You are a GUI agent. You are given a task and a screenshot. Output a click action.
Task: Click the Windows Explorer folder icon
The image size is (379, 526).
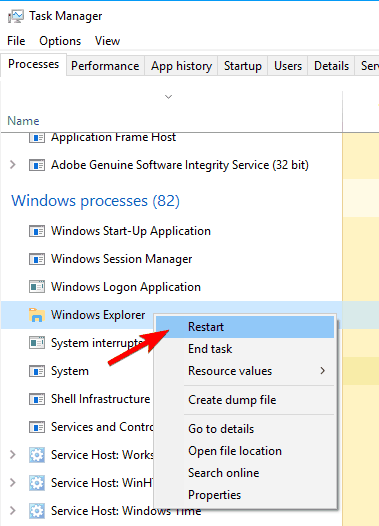37,315
